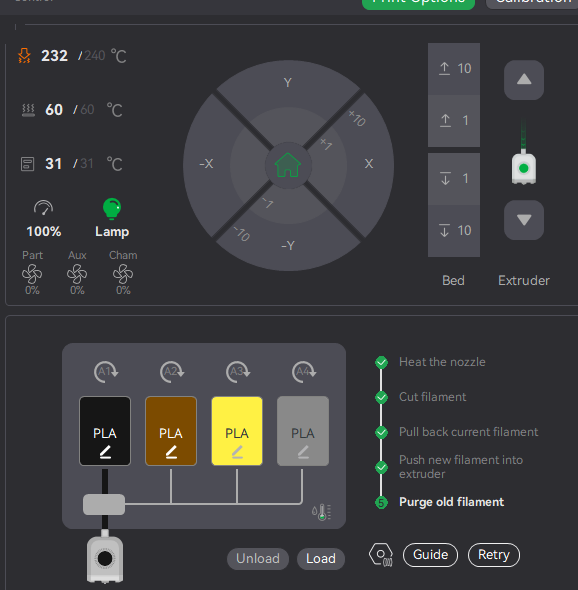The width and height of the screenshot is (578, 590).
Task: Jog the head toward -X
Action: [206, 164]
